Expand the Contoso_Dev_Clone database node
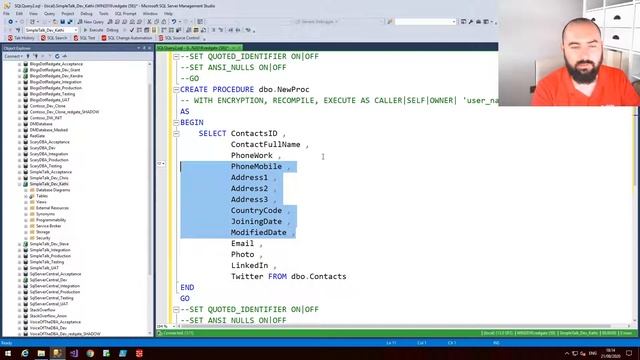 coord(19,106)
